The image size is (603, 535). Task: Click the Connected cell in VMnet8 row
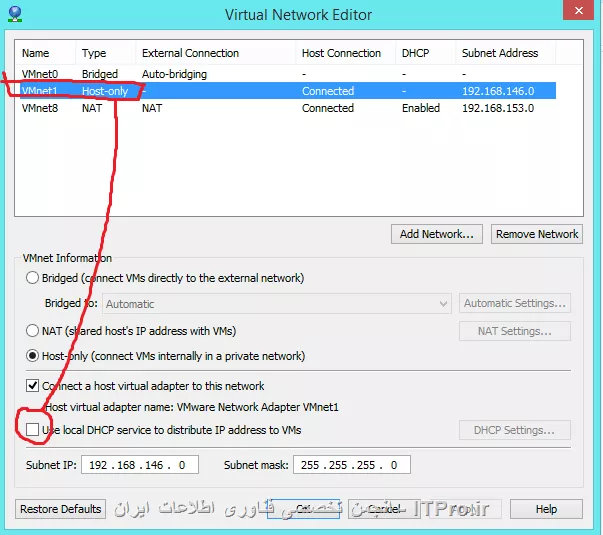coord(328,108)
